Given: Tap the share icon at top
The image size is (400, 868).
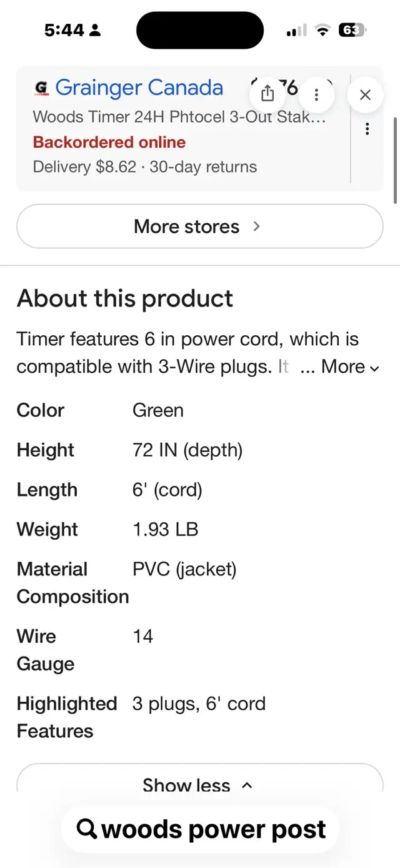Looking at the screenshot, I should pos(267,94).
